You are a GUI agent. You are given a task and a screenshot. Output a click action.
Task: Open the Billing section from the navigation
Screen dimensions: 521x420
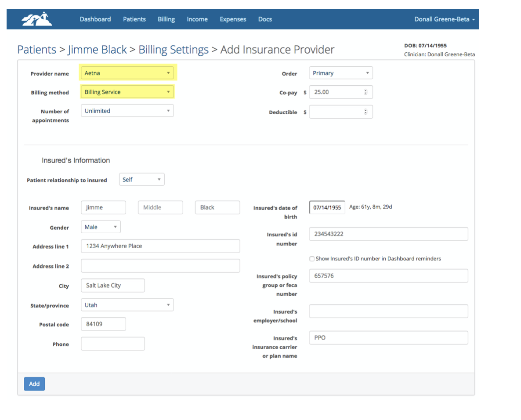click(166, 19)
